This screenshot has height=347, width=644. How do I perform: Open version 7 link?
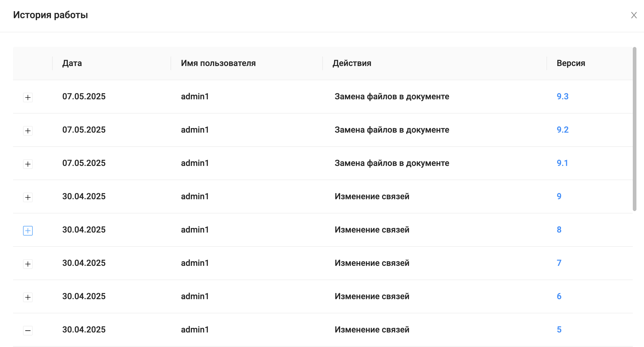pos(559,263)
